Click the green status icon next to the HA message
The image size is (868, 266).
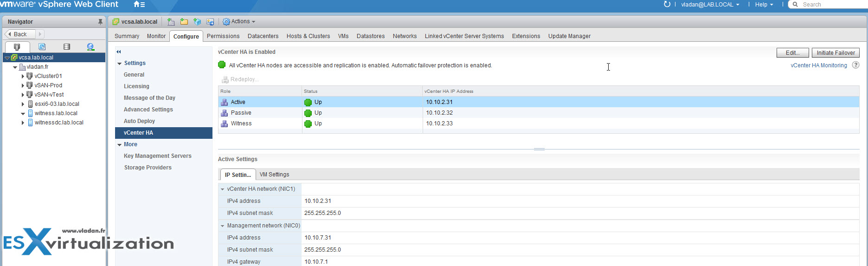tap(222, 65)
